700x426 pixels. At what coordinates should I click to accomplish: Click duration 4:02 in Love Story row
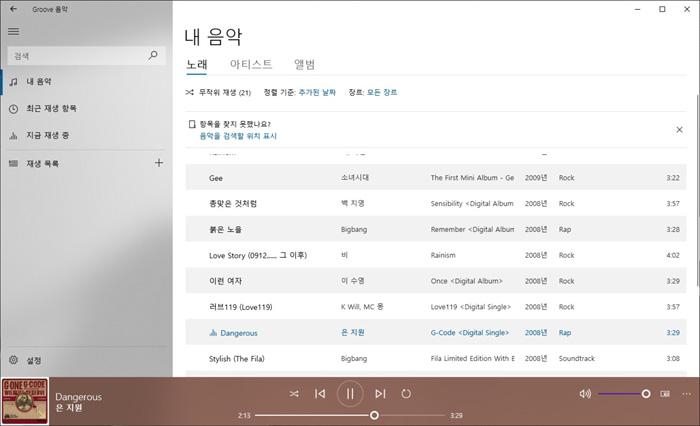pyautogui.click(x=673, y=255)
